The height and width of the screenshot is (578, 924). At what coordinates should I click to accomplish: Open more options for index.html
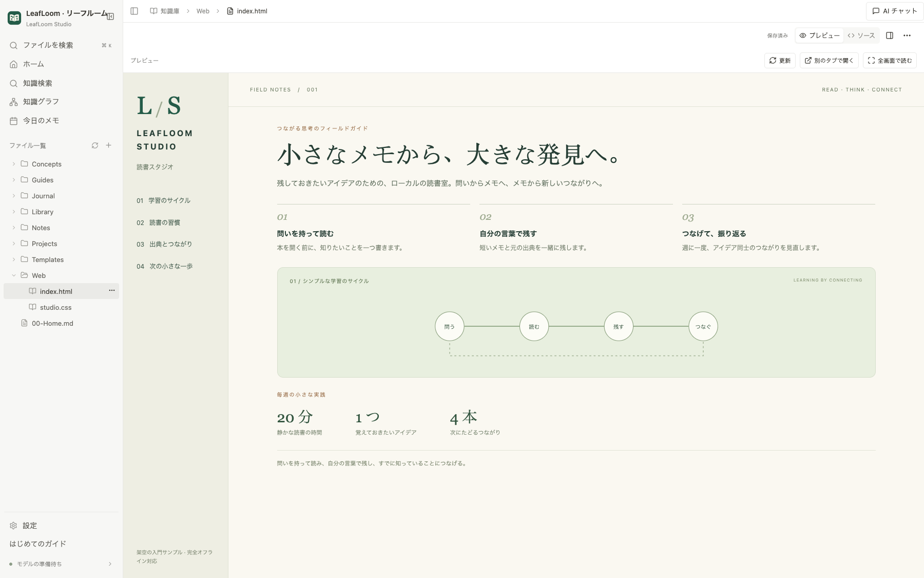[112, 291]
